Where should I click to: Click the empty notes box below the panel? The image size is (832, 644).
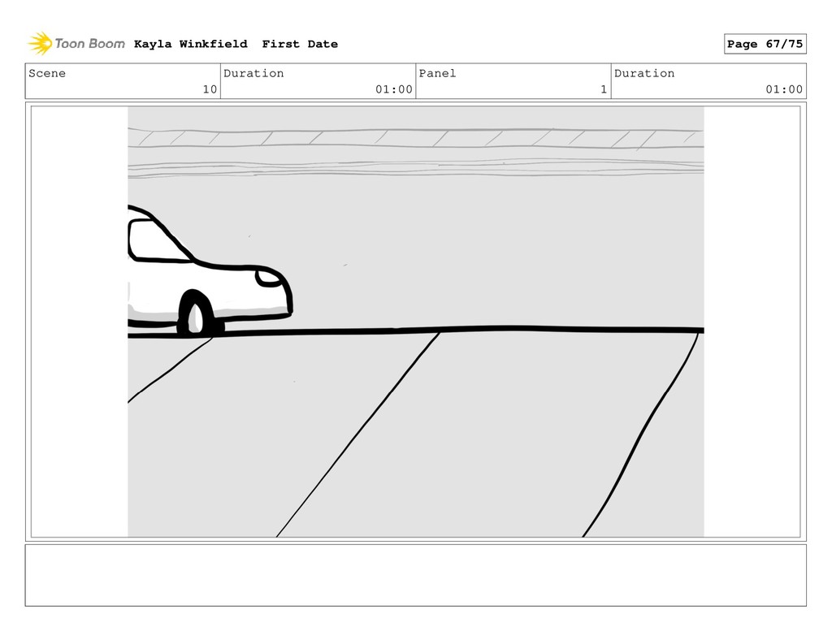tap(415, 575)
